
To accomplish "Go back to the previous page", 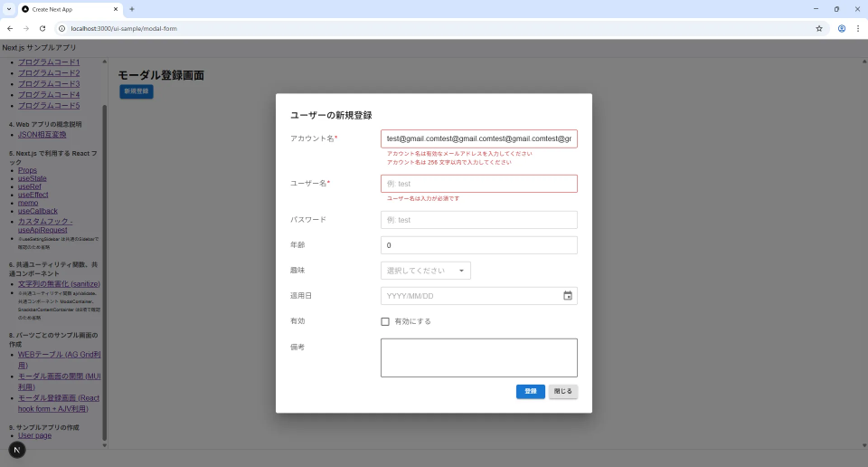I will click(10, 28).
